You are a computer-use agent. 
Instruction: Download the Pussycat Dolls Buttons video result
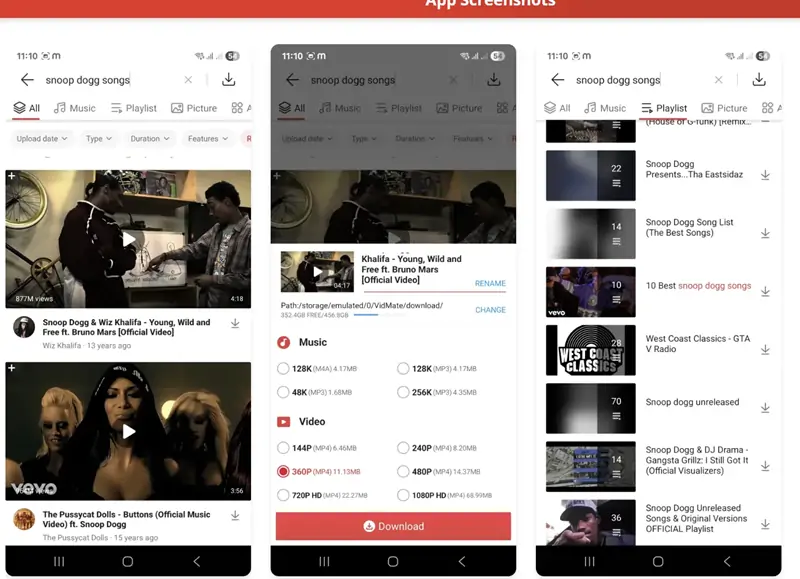pyautogui.click(x=235, y=516)
